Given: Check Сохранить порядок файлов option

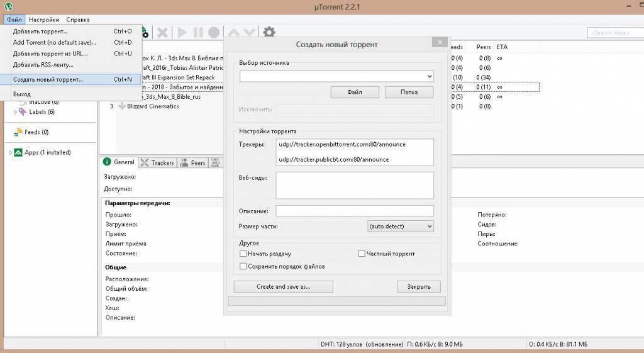Looking at the screenshot, I should tap(243, 266).
